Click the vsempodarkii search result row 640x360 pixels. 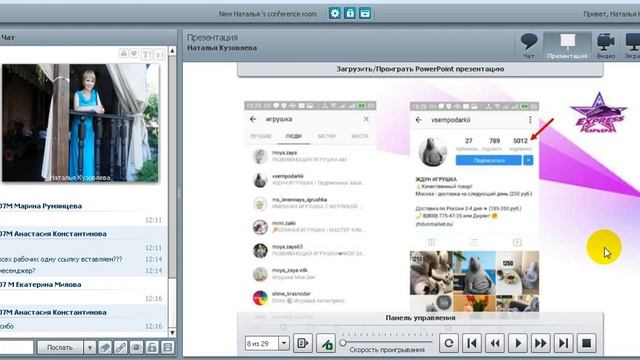tap(310, 180)
